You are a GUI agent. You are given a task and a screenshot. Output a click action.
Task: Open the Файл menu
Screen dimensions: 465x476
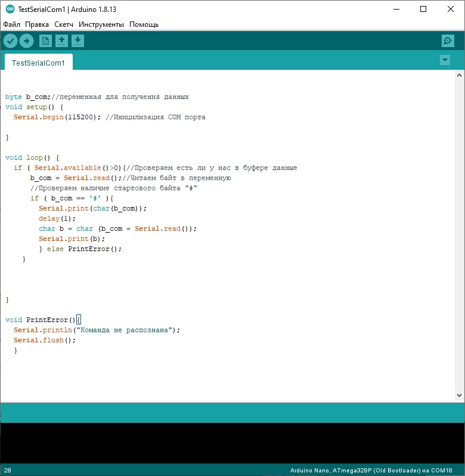coord(11,24)
